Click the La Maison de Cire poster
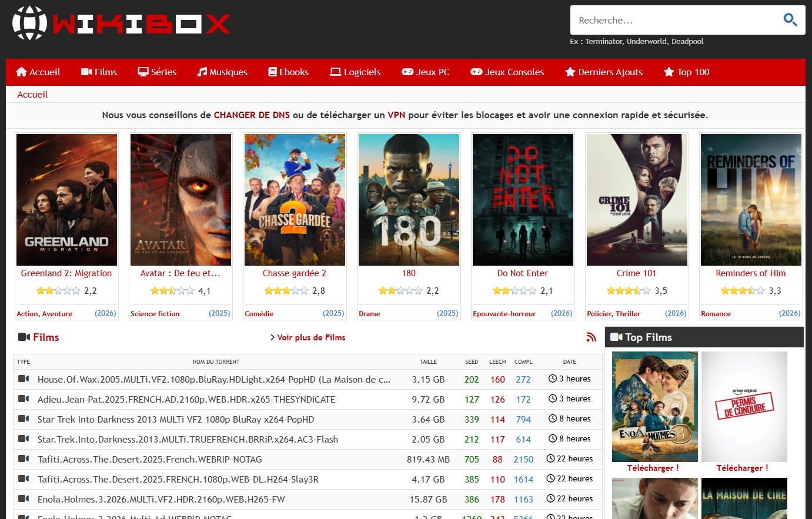 (744, 498)
